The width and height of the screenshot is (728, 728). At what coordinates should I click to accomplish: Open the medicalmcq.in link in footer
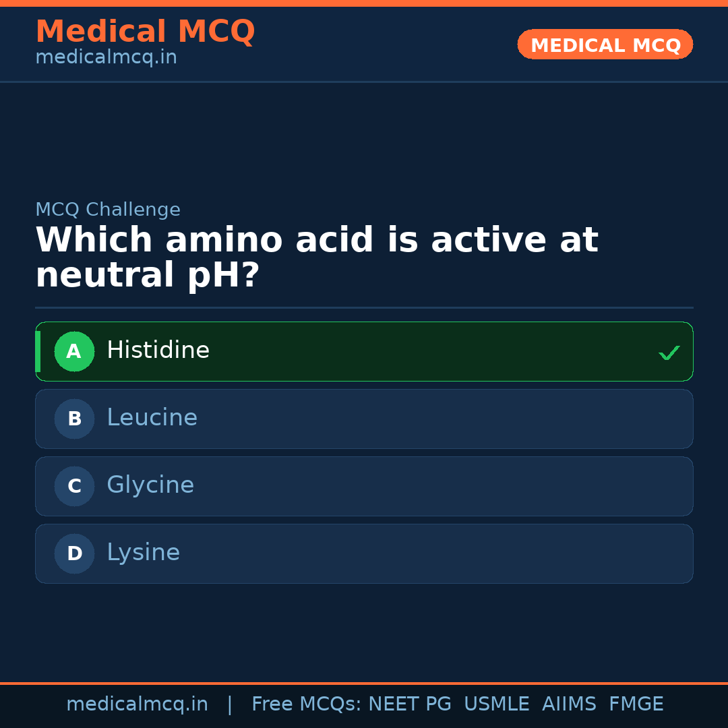coord(137,704)
